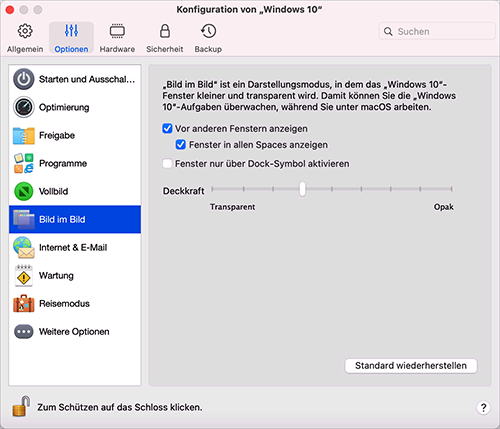
Task: Click the apps icon for Programme
Action: click(24, 163)
